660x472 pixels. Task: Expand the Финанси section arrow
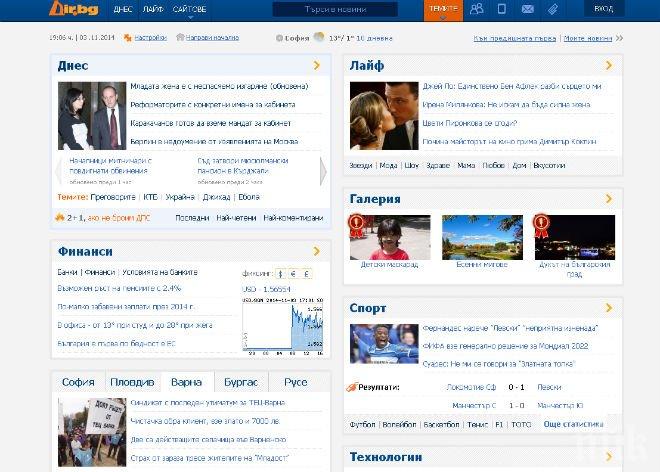click(x=317, y=251)
